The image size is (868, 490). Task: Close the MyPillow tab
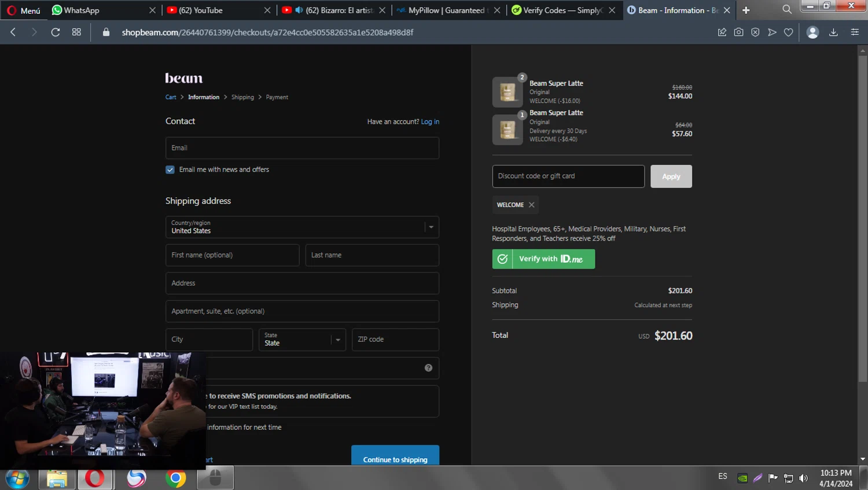pos(497,10)
